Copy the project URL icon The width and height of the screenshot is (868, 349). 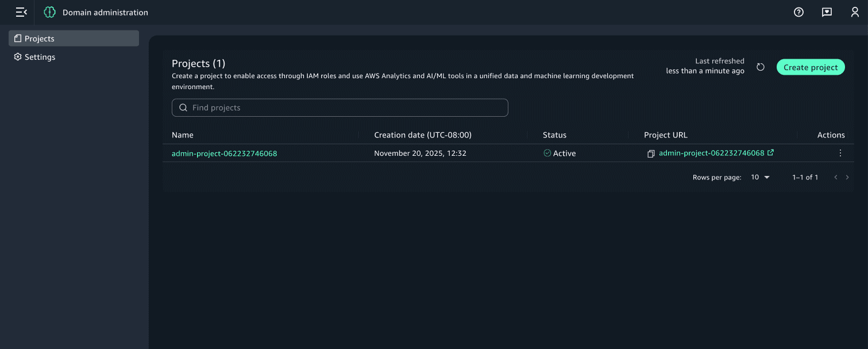click(651, 154)
